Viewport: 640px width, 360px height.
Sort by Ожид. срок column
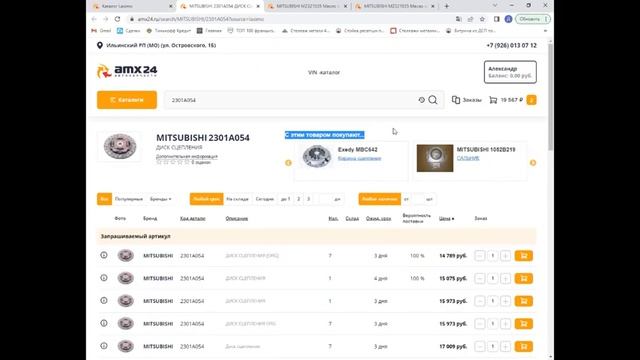click(x=378, y=219)
